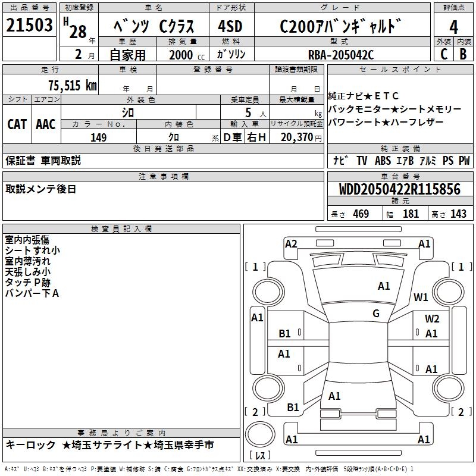Select inspector note バンパー下A
This screenshot has height=476, width=476.
(x=32, y=293)
